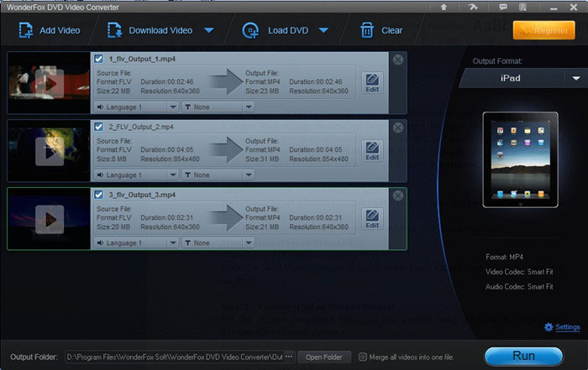This screenshot has width=588, height=370.
Task: Select the file name 1_flv_Output_1.mp4
Action: point(142,59)
